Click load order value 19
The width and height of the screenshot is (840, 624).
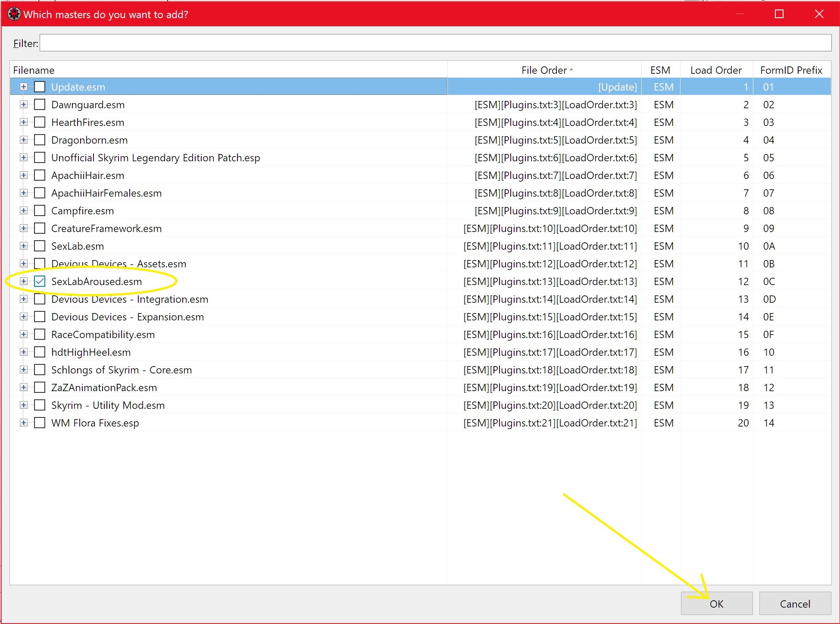tap(743, 405)
